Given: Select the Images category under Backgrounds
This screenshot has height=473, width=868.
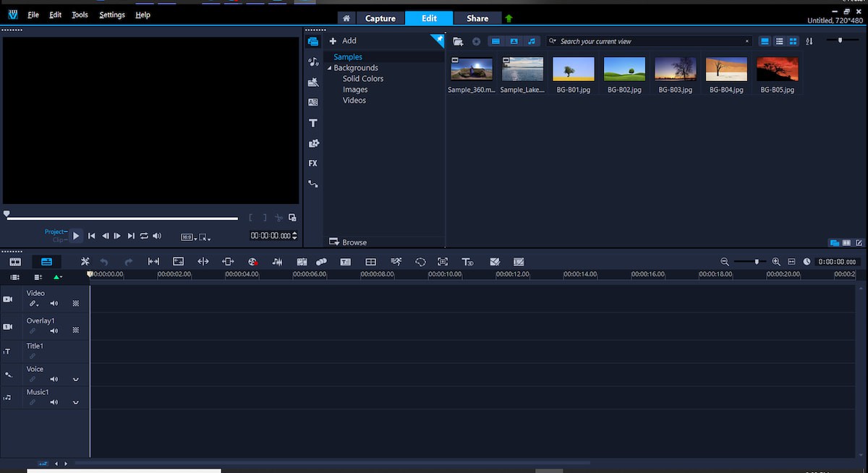Looking at the screenshot, I should [x=355, y=89].
